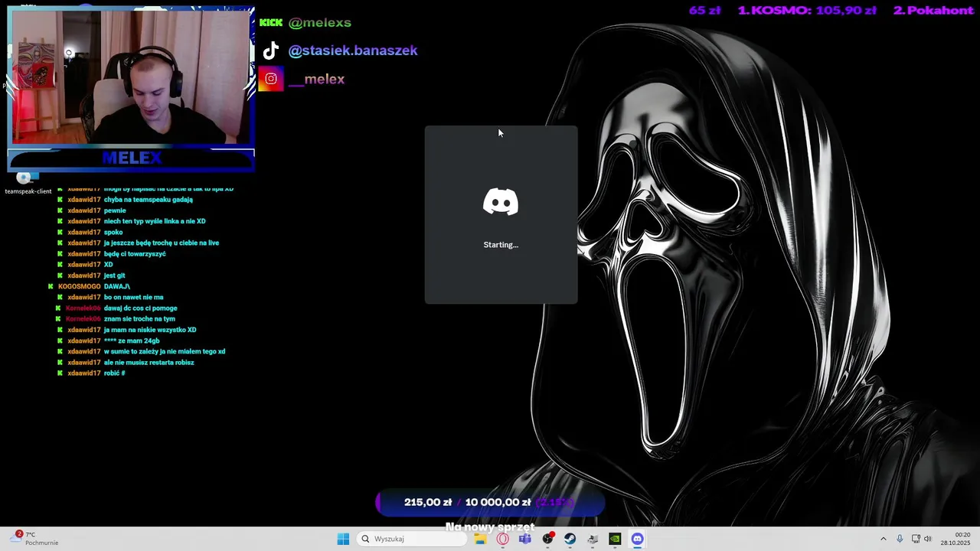Expand the hidden system tray icons chevron
The width and height of the screenshot is (980, 551).
[x=883, y=539]
